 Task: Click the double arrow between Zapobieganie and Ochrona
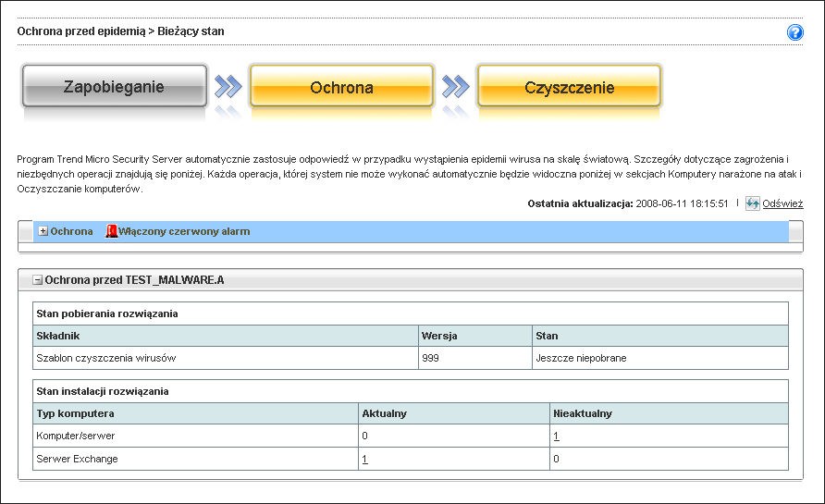(x=228, y=87)
